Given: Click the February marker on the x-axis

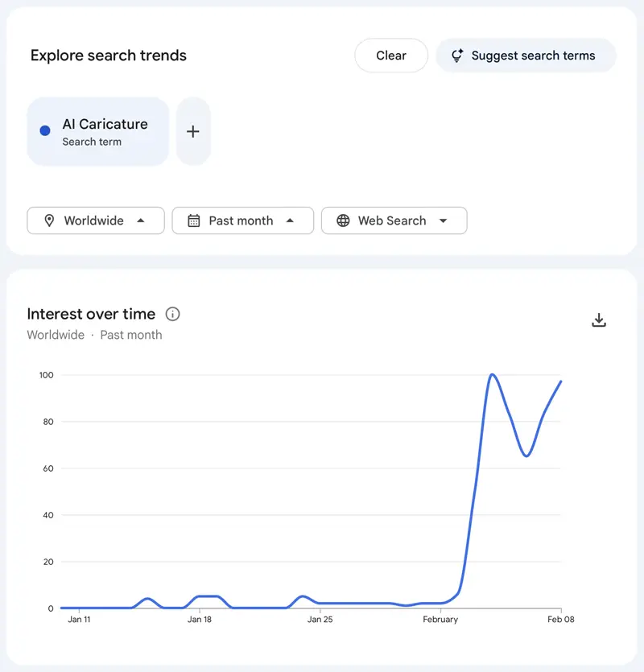Looking at the screenshot, I should (440, 620).
